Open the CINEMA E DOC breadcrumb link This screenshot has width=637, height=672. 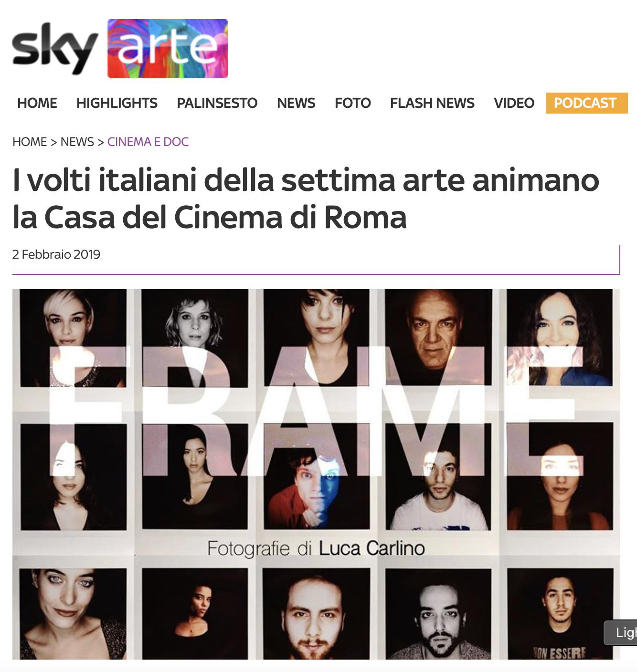point(148,142)
